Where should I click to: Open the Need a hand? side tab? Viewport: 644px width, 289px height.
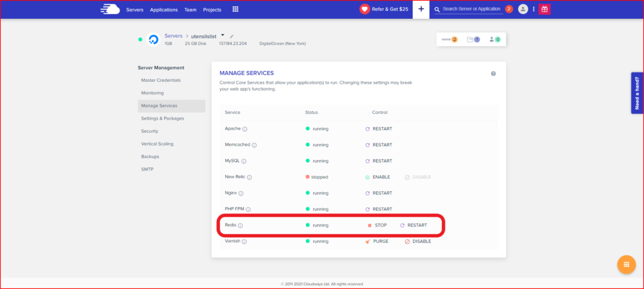point(637,93)
